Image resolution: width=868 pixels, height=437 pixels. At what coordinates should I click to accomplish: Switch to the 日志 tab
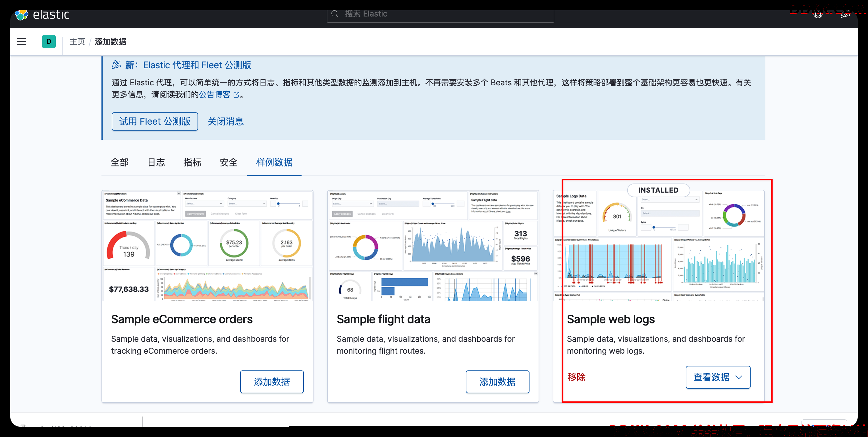pos(156,162)
